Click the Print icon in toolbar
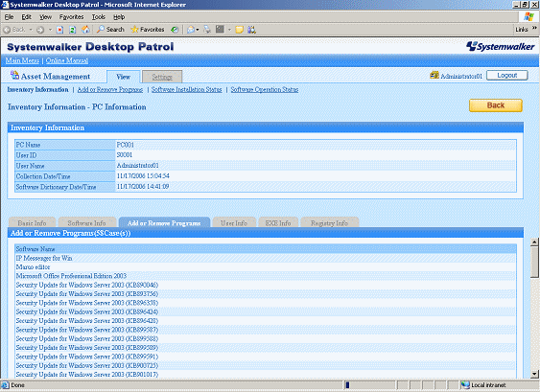 (x=207, y=30)
